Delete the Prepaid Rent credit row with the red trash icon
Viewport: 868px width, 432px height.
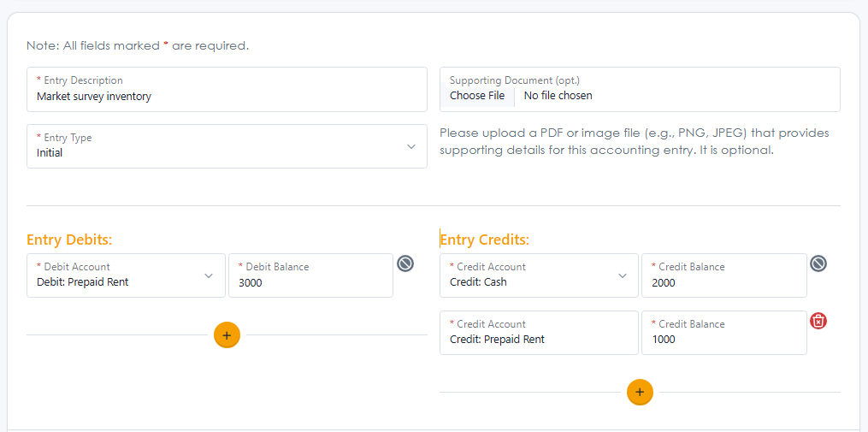818,321
